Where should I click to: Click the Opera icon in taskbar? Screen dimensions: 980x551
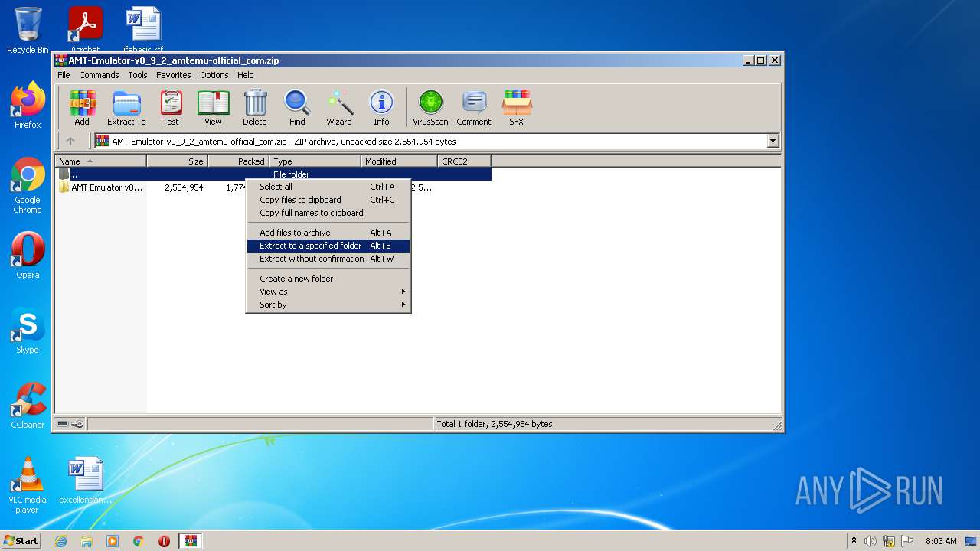pyautogui.click(x=165, y=541)
